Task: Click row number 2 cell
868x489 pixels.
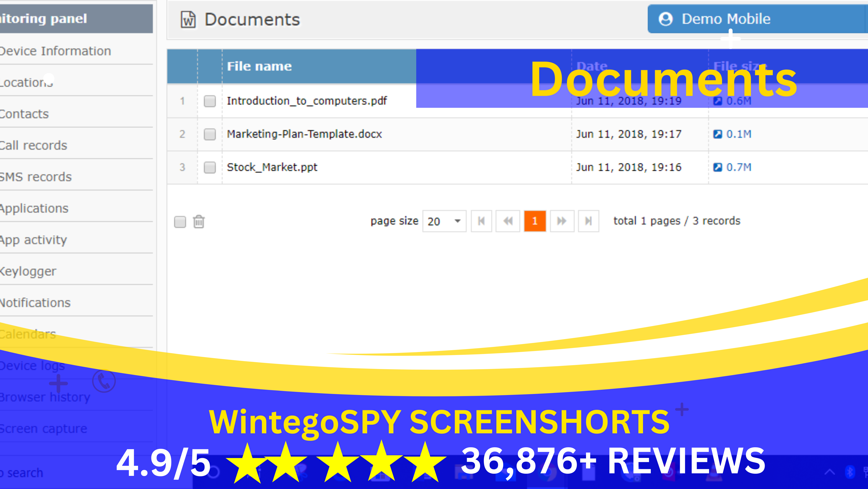Action: [182, 134]
